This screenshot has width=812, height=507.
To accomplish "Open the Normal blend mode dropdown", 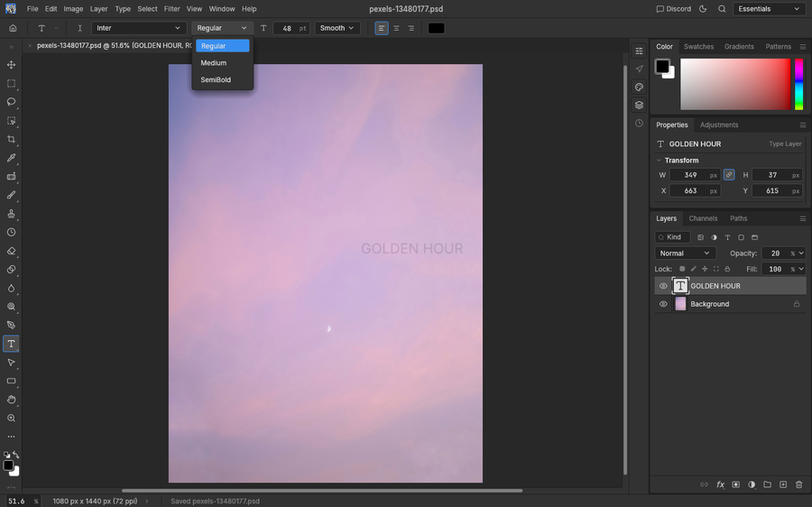I will point(685,253).
